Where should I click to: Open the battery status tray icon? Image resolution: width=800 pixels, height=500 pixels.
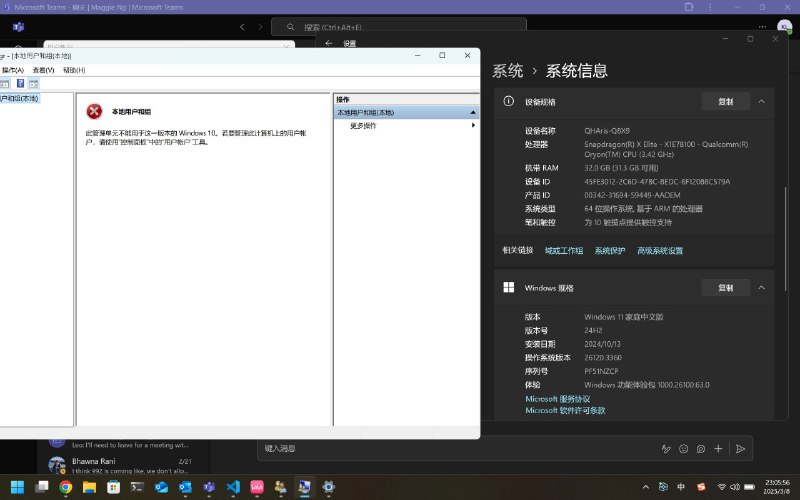749,487
